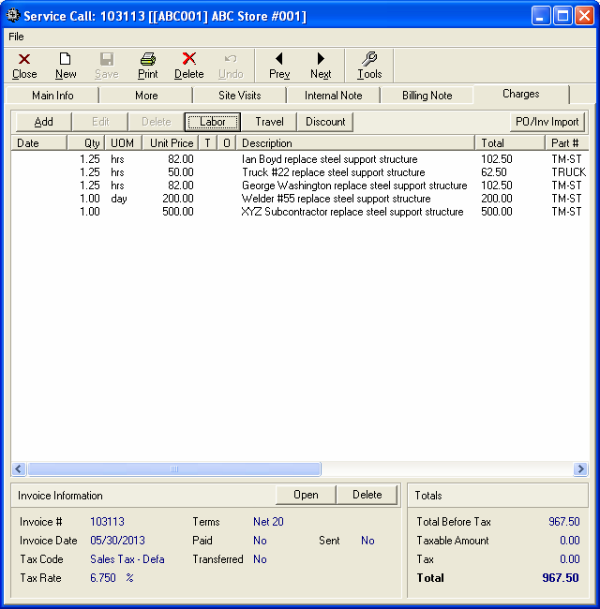Click the horizontal scrollbar thumb

click(174, 469)
